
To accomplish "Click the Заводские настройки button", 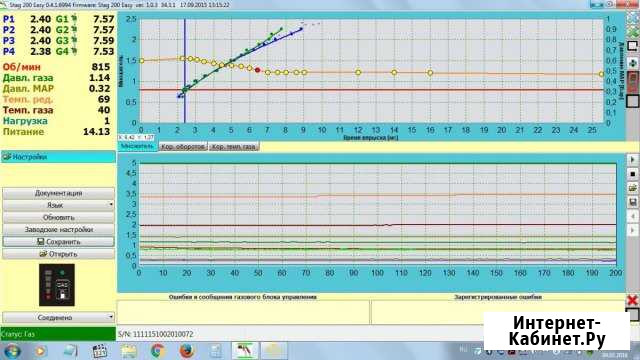I will click(58, 229).
